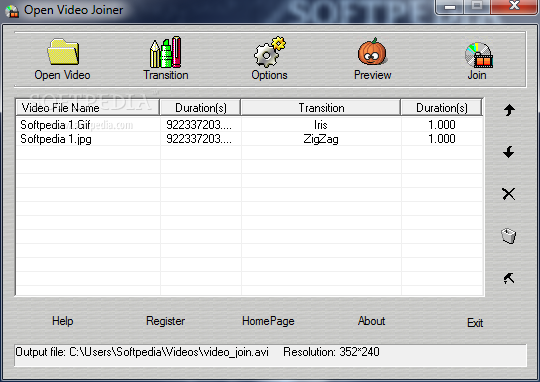
Task: Move the selected video down with the arrow
Action: (x=509, y=152)
